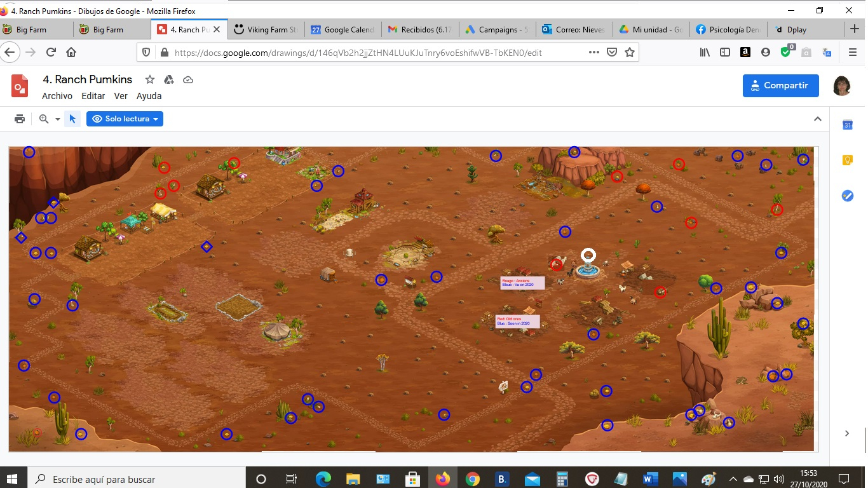868x488 pixels.
Task: Open the Solo lectura mode dropdown
Action: pyautogui.click(x=125, y=119)
